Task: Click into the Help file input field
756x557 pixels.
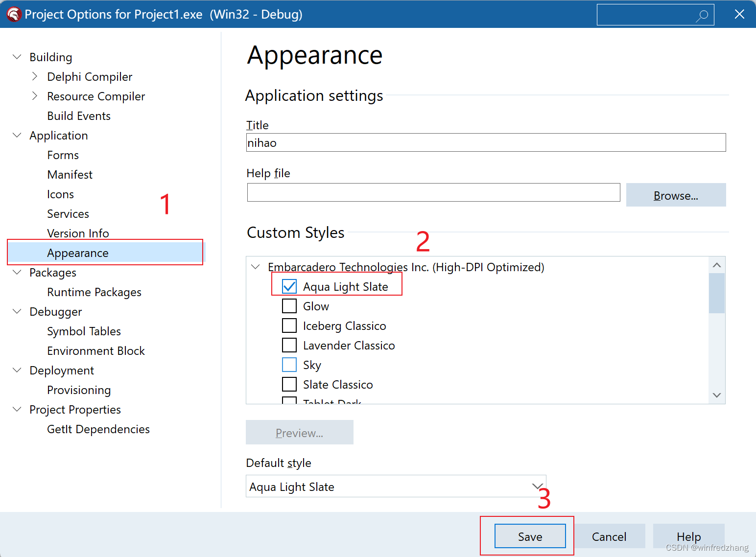Action: (x=433, y=192)
